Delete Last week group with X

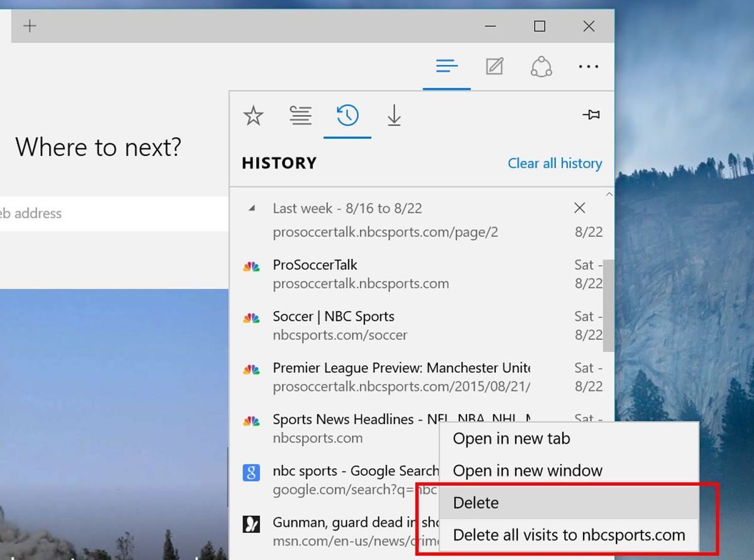point(580,207)
